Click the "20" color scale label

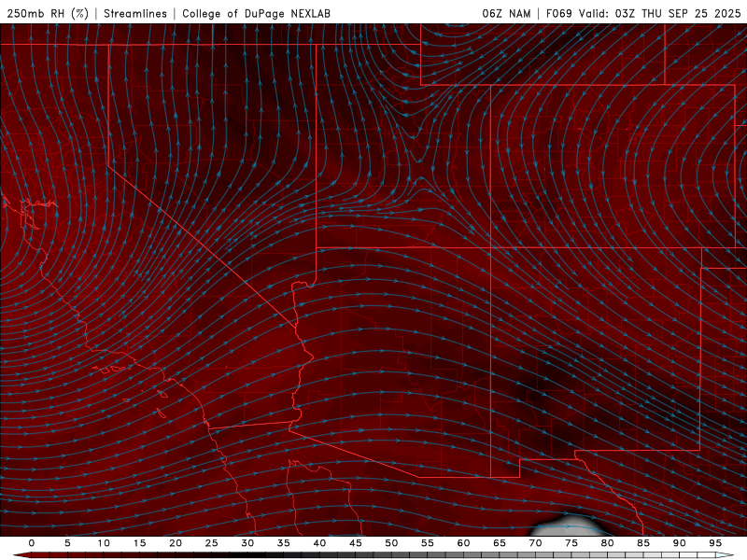pos(176,543)
